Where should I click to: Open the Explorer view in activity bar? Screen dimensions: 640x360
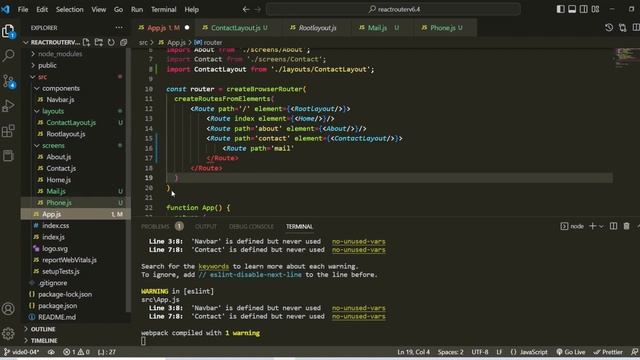(x=9, y=31)
